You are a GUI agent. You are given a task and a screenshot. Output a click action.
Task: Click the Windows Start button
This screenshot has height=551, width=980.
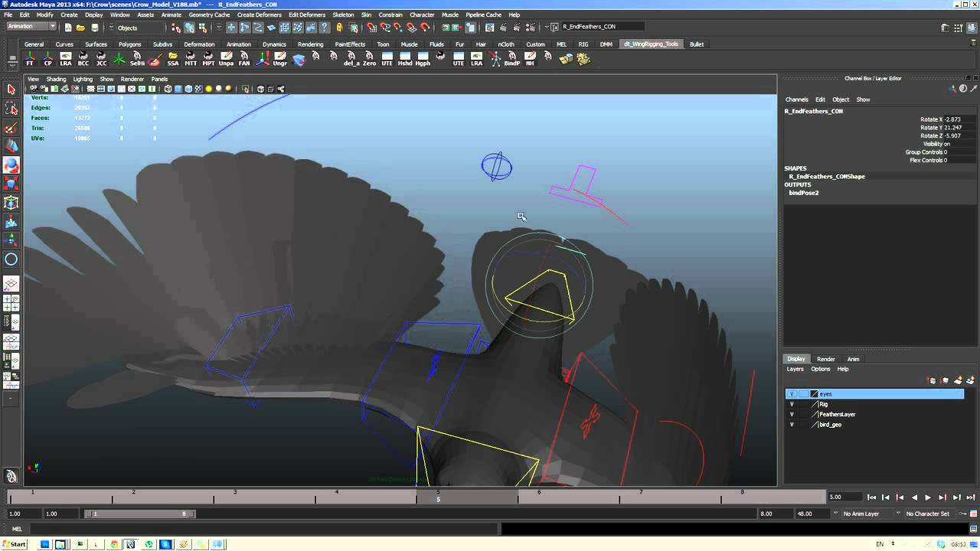(15, 544)
